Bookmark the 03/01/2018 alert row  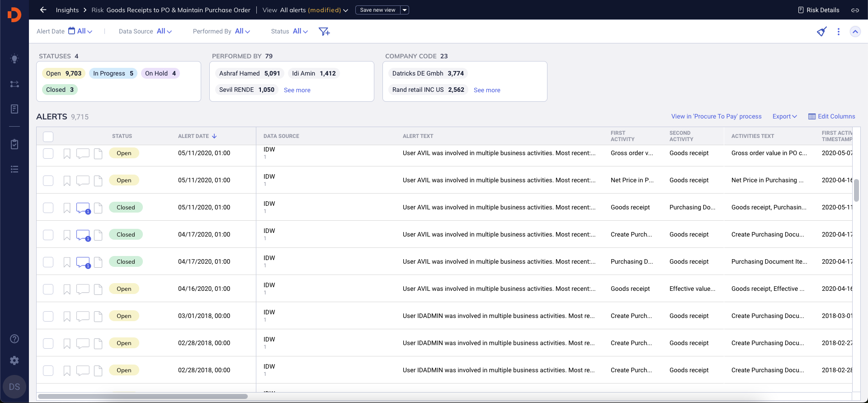[67, 316]
